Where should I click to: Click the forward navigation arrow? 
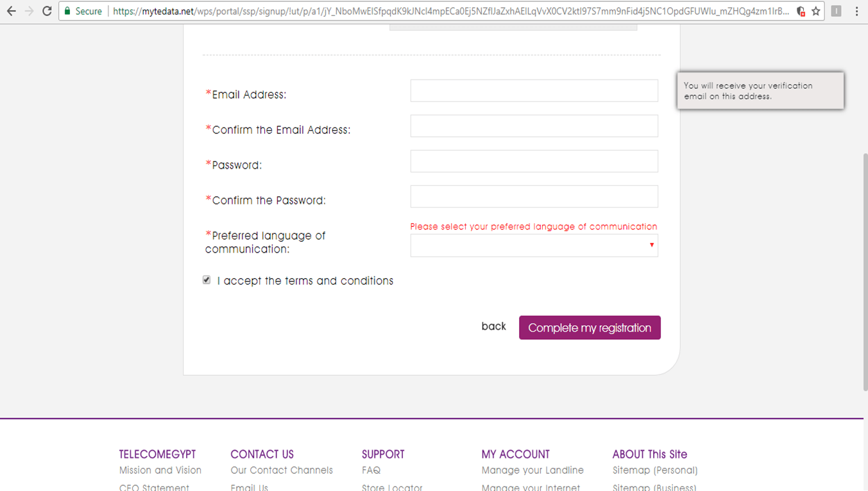point(29,11)
